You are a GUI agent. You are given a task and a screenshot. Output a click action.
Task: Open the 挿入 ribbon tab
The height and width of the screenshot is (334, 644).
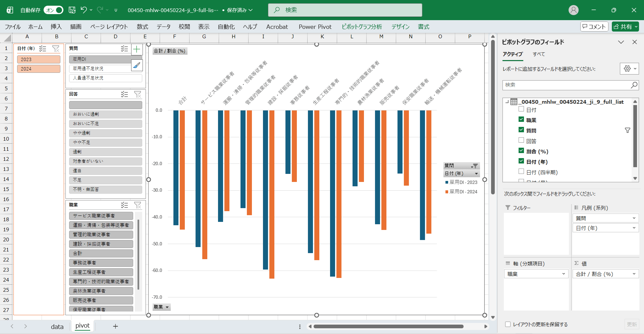tap(56, 27)
